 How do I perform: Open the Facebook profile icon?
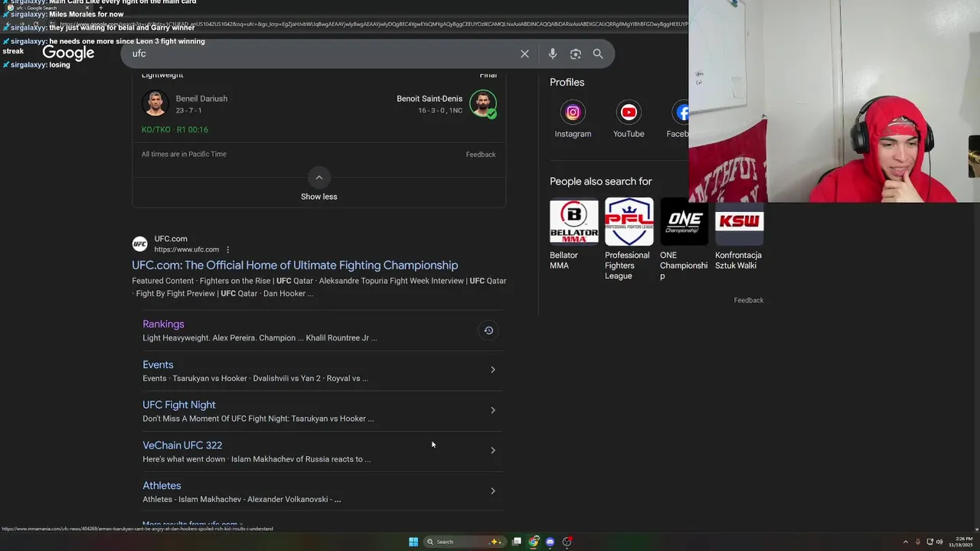point(681,112)
